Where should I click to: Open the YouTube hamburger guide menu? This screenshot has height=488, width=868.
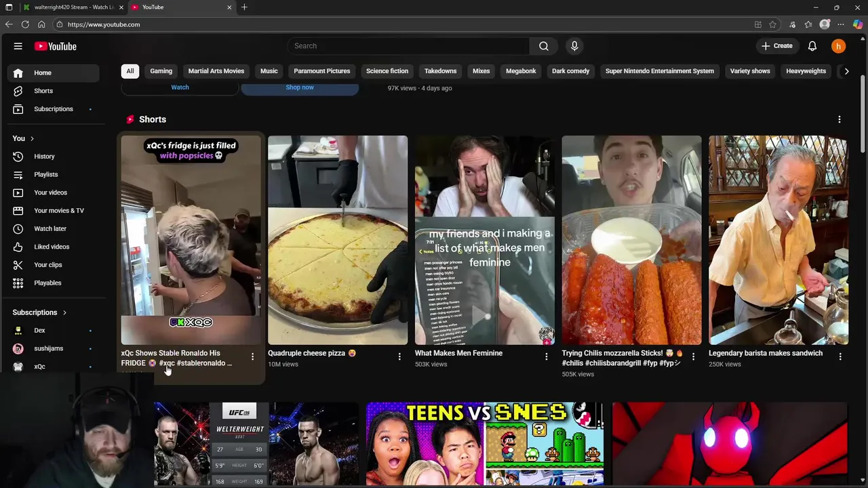click(18, 46)
